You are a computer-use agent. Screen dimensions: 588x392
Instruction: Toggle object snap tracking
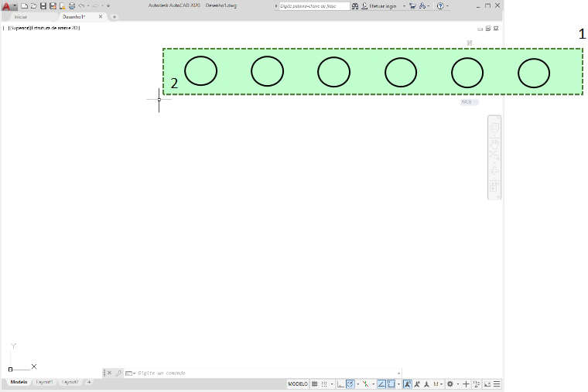[381, 384]
